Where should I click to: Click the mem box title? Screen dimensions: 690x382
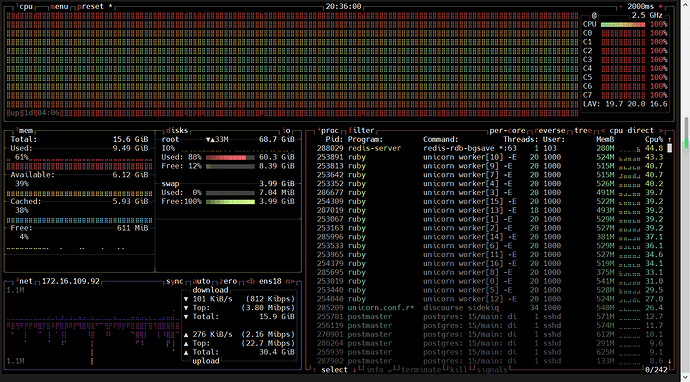(26, 131)
